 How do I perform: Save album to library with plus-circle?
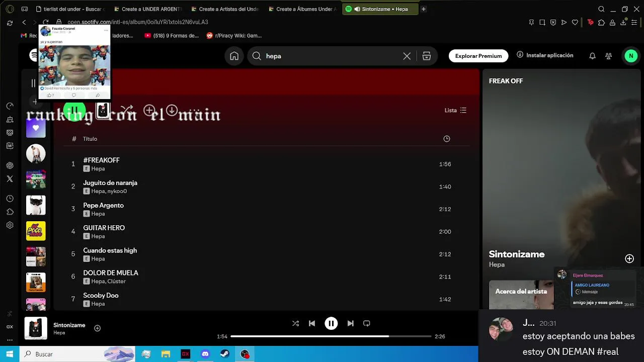pyautogui.click(x=149, y=110)
